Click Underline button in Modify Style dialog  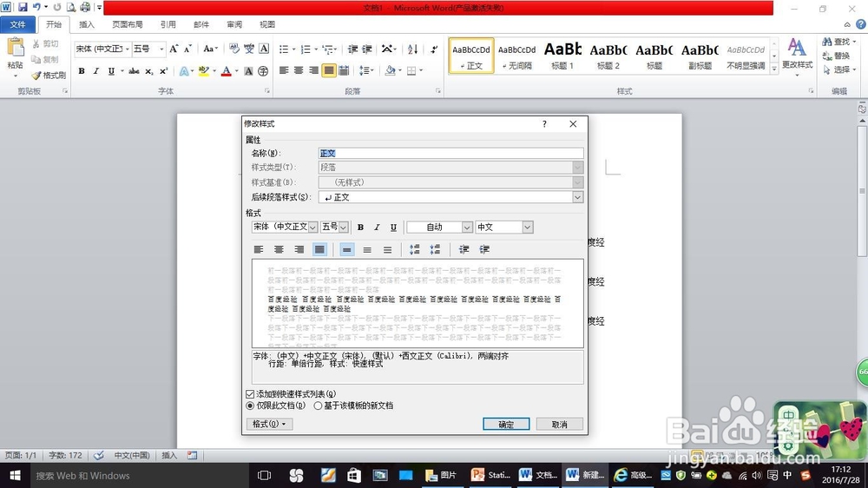[393, 228]
